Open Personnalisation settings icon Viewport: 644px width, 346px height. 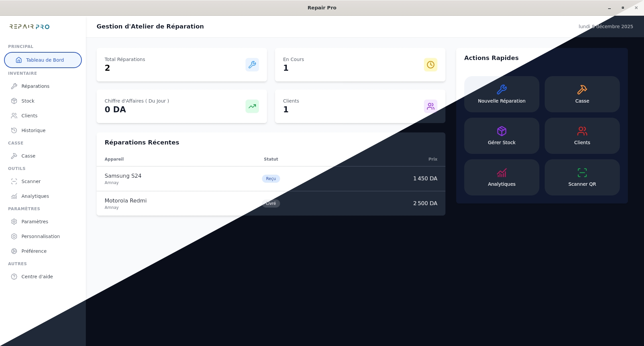(14, 236)
